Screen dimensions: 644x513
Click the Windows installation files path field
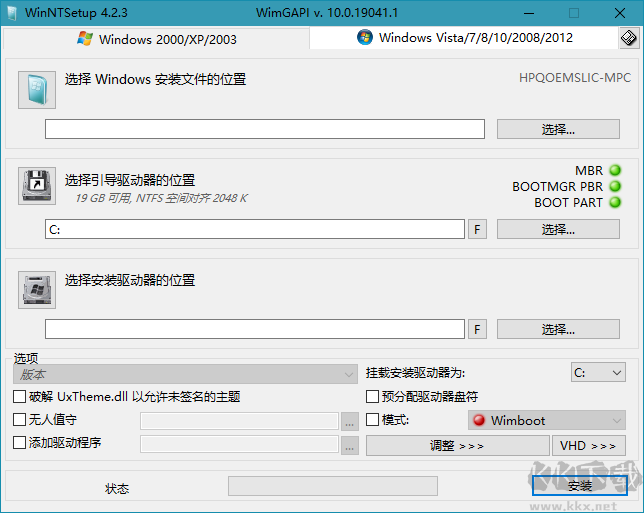[x=265, y=129]
